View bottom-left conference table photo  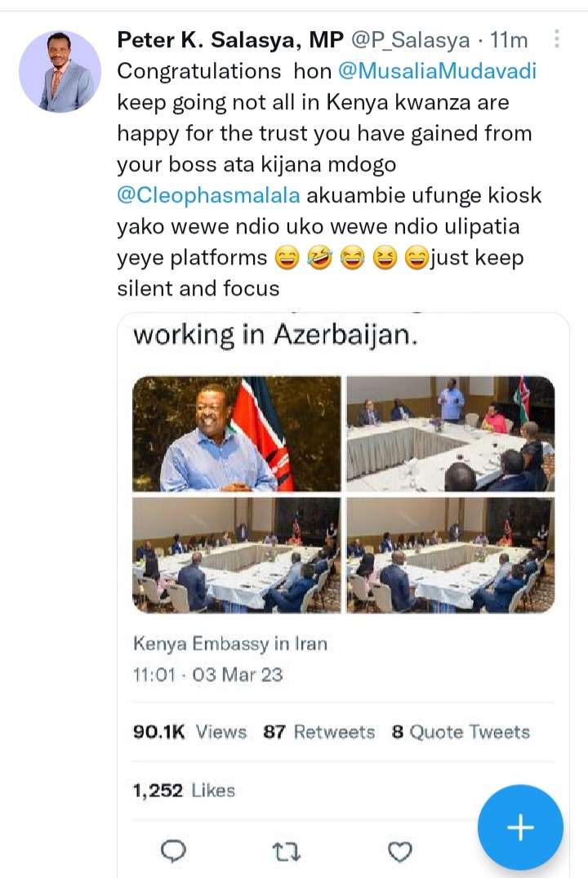pos(236,555)
